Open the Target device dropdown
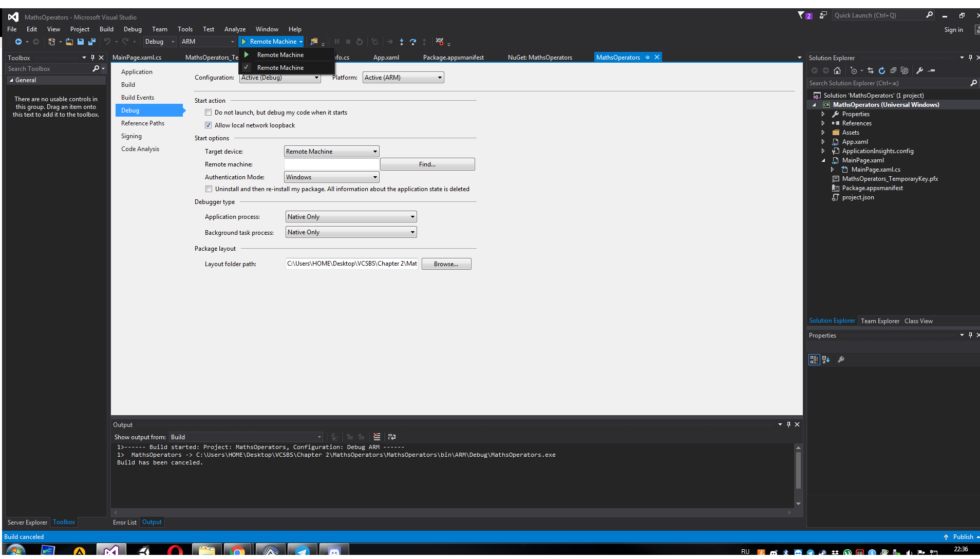 pyautogui.click(x=332, y=152)
